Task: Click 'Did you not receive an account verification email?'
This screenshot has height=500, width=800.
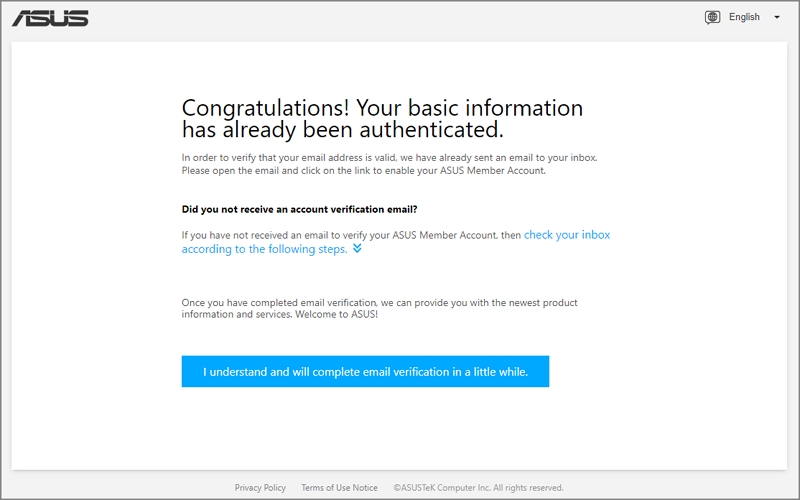Action: pos(299,209)
